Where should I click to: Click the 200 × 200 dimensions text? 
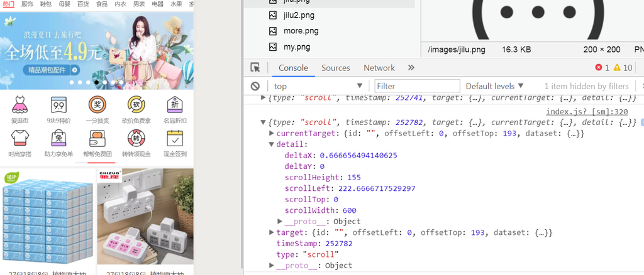pos(602,50)
